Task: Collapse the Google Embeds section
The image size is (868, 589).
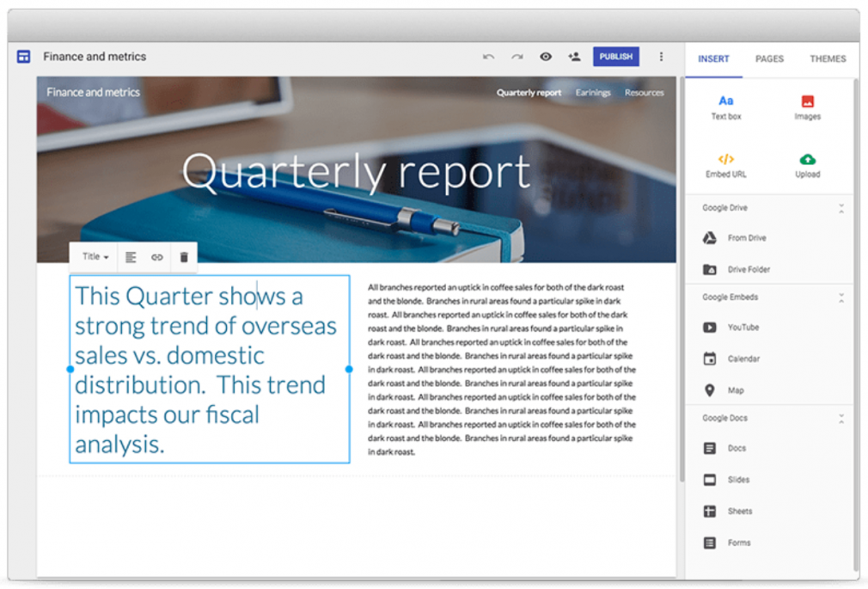Action: [x=840, y=298]
